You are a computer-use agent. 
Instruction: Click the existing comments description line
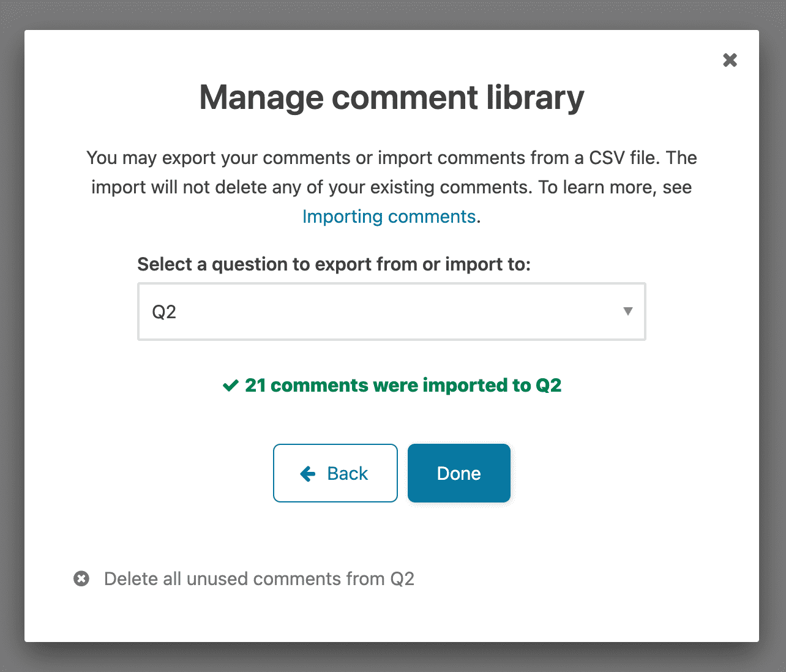coord(392,187)
